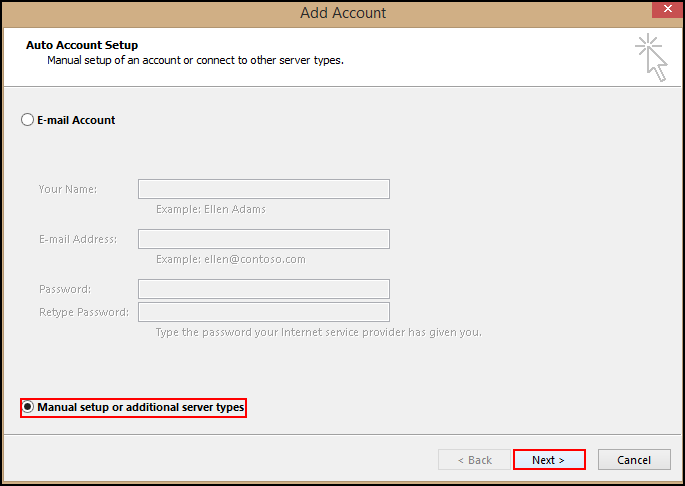Click the Internet service provider password hint
The height and width of the screenshot is (486, 685).
point(318,332)
